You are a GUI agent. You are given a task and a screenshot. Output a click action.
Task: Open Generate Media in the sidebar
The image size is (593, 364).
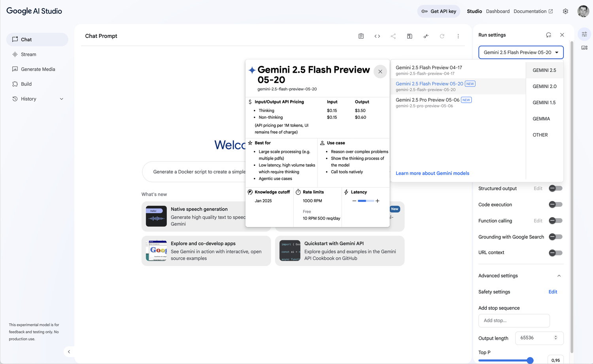(37, 69)
